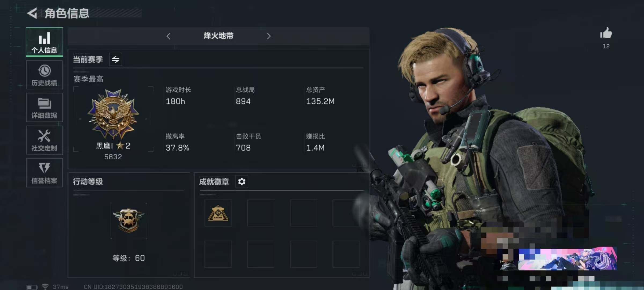
Task: Switch to the next mode with the right chevron
Action: pyautogui.click(x=269, y=36)
